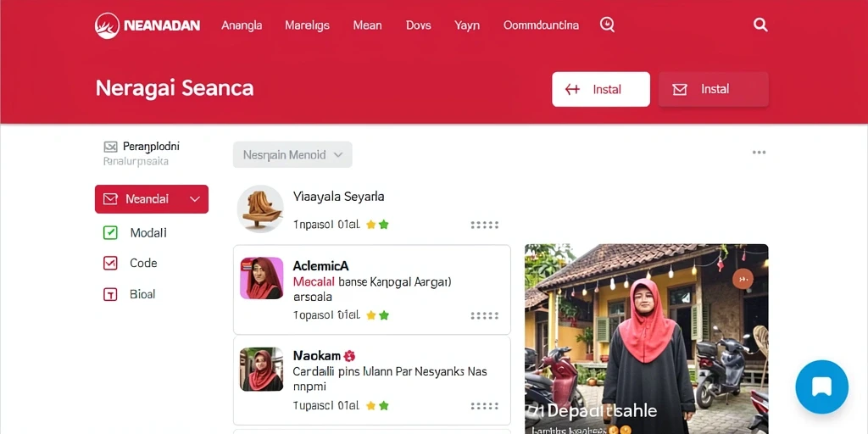Toggle the Modali checkbox
The width and height of the screenshot is (868, 434).
click(110, 232)
